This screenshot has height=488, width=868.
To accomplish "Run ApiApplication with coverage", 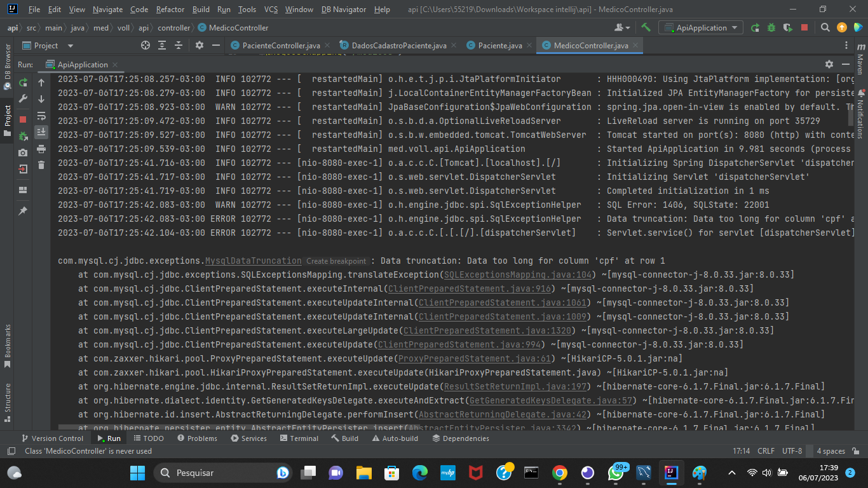I will tap(788, 27).
